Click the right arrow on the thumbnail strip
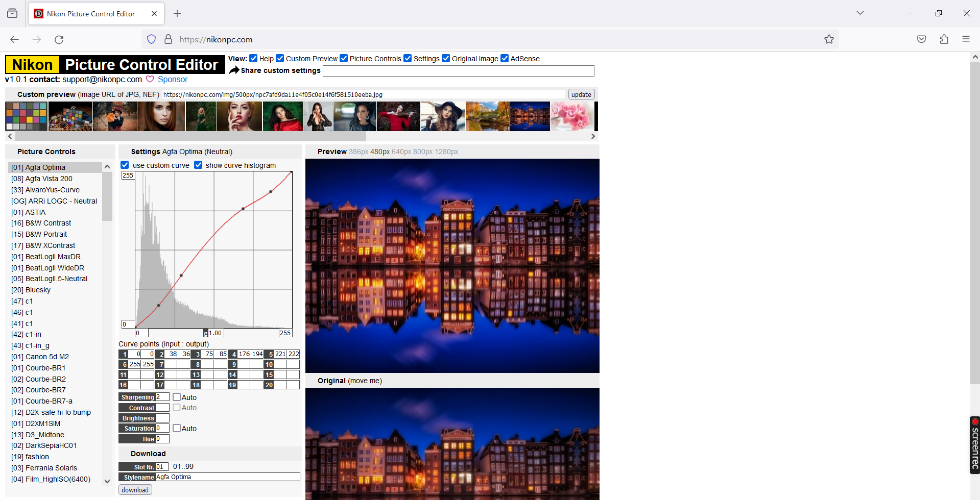 tap(592, 136)
